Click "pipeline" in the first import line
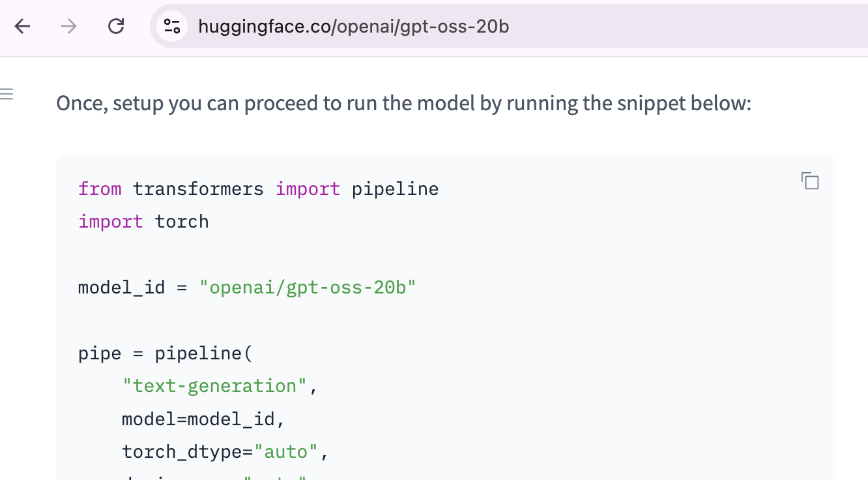 pyautogui.click(x=395, y=189)
